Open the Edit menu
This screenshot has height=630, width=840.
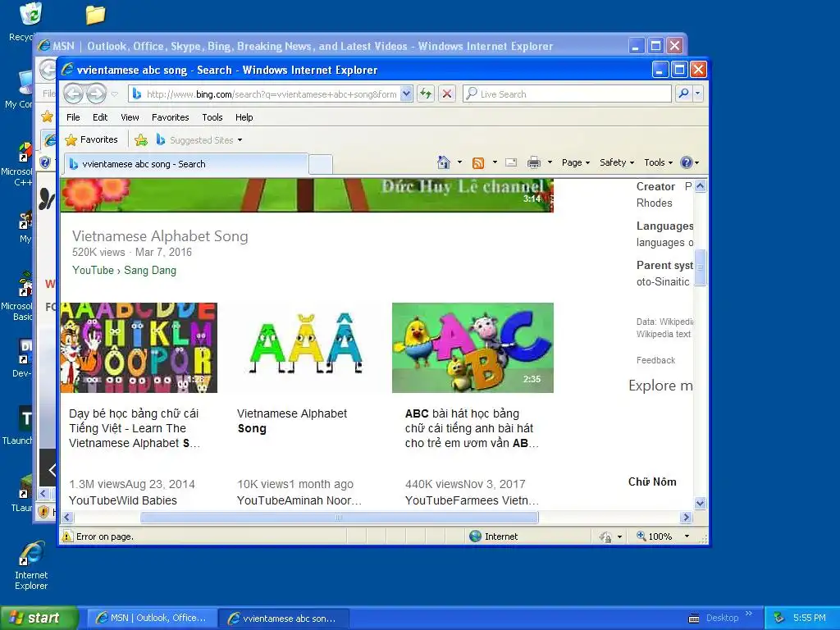click(100, 117)
